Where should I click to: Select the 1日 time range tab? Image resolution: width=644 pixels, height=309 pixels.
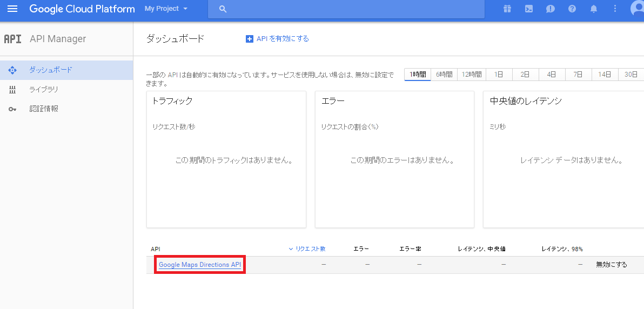499,75
